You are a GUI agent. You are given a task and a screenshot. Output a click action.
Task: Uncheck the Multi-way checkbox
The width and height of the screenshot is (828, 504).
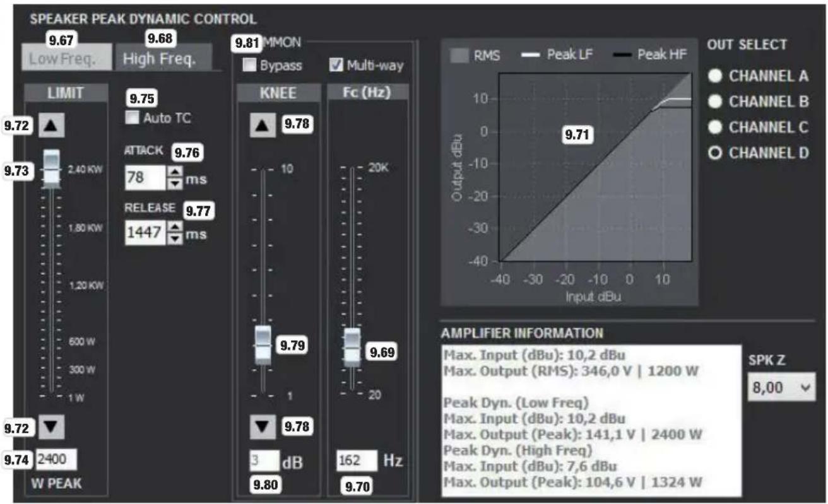coord(336,65)
